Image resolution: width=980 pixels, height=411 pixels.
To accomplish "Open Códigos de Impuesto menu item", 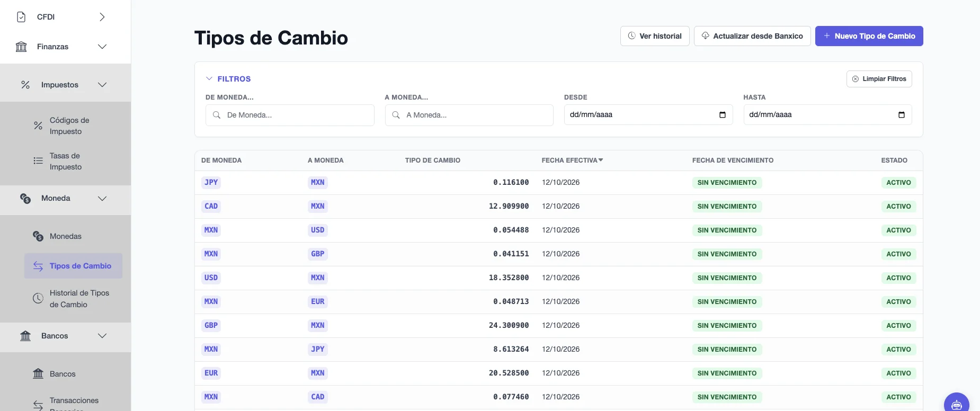I will click(73, 126).
